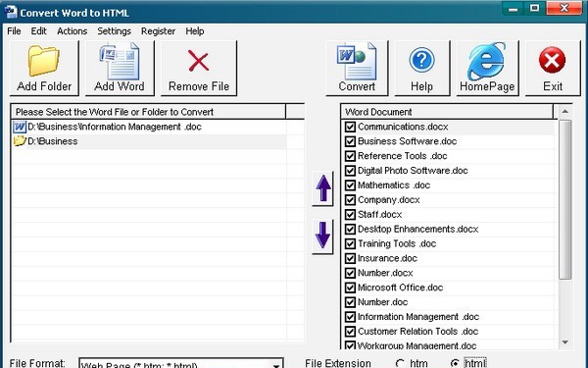The height and width of the screenshot is (368, 588).
Task: Open Help using the question mark icon
Action: click(x=421, y=68)
